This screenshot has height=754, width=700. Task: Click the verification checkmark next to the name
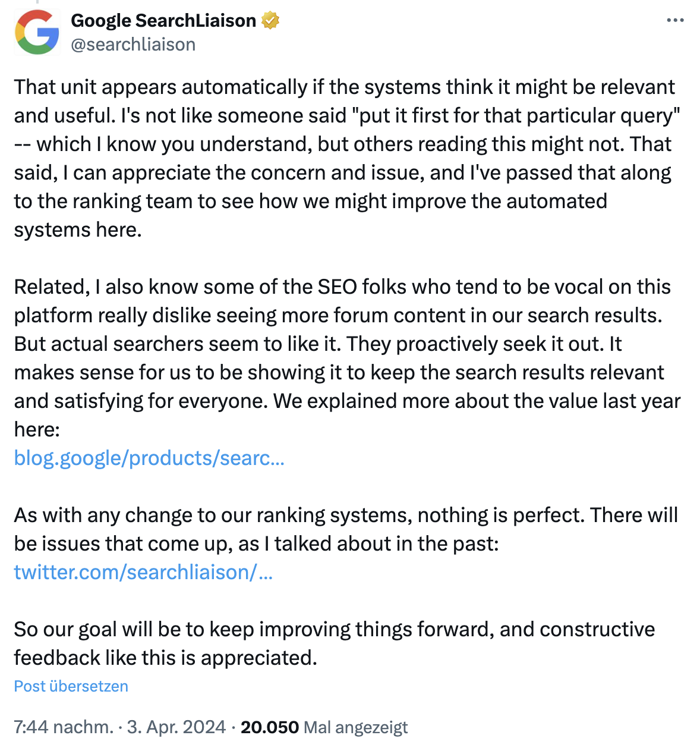pos(271,20)
